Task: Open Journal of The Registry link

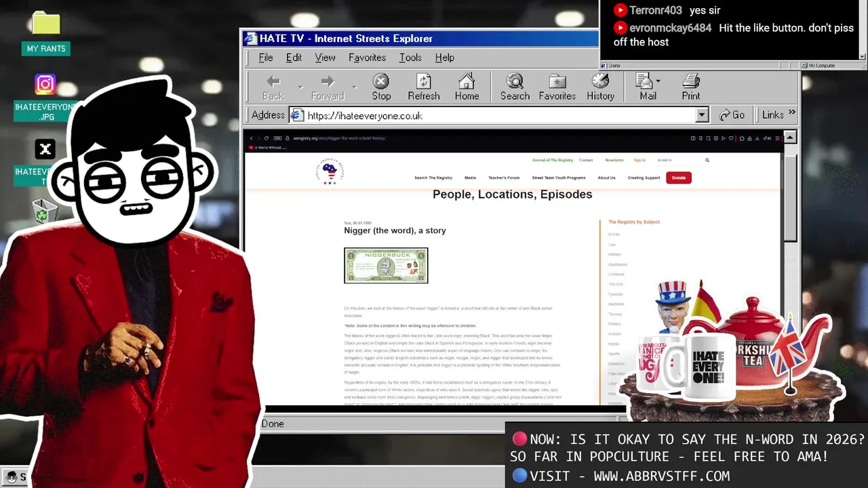Action: pos(552,160)
